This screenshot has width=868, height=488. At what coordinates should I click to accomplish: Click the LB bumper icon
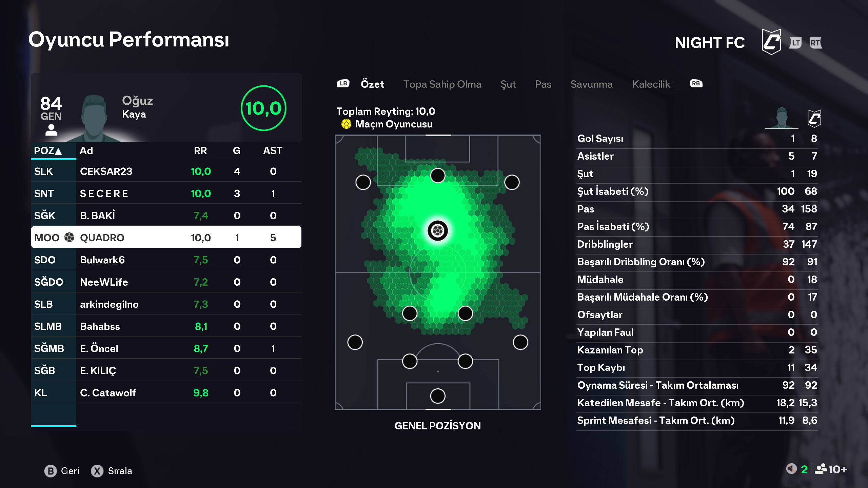click(343, 83)
